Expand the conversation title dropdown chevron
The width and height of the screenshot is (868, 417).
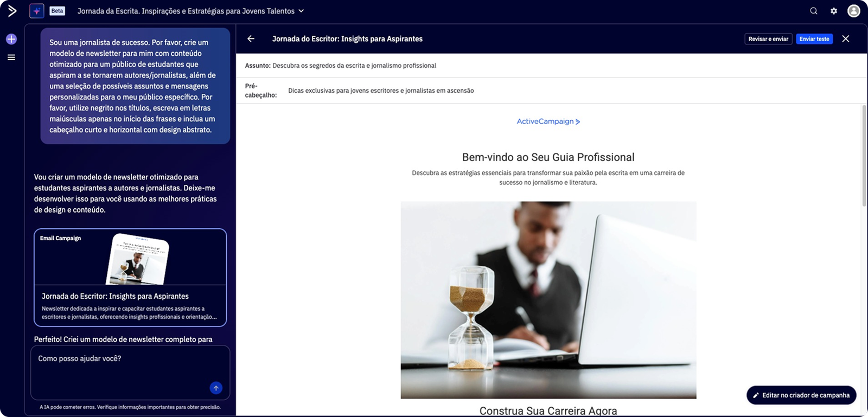(x=302, y=11)
